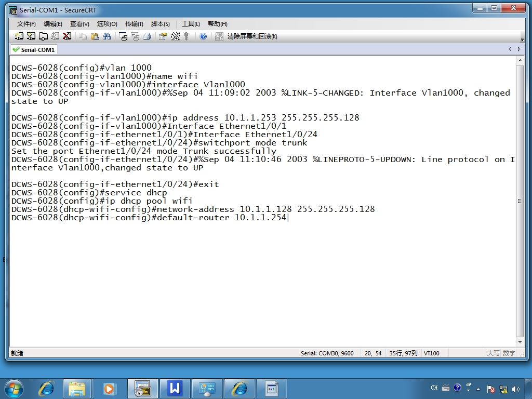Click the 'switchport mode trunk' line

click(x=159, y=143)
